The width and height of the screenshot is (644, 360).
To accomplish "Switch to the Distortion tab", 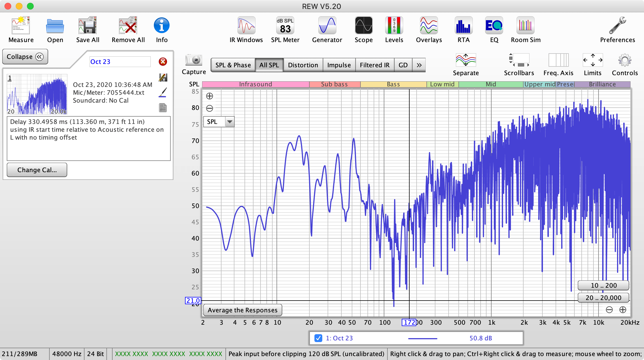I will 303,65.
